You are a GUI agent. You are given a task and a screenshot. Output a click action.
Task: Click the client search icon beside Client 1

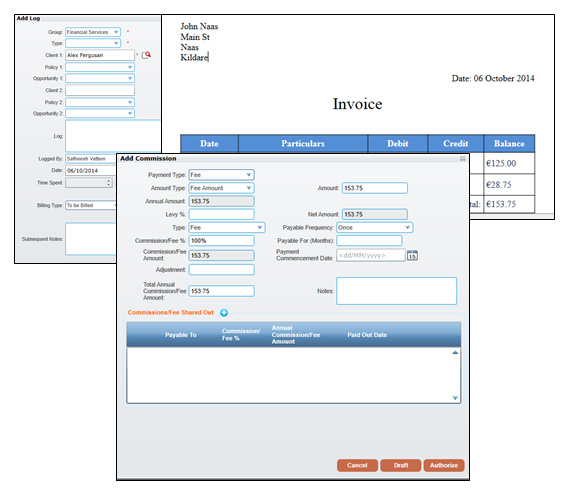tap(146, 55)
